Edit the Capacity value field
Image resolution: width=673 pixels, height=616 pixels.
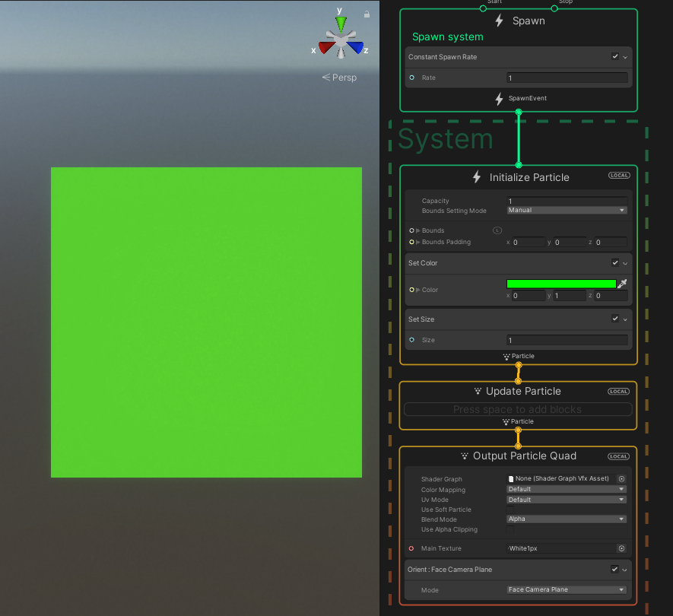567,201
